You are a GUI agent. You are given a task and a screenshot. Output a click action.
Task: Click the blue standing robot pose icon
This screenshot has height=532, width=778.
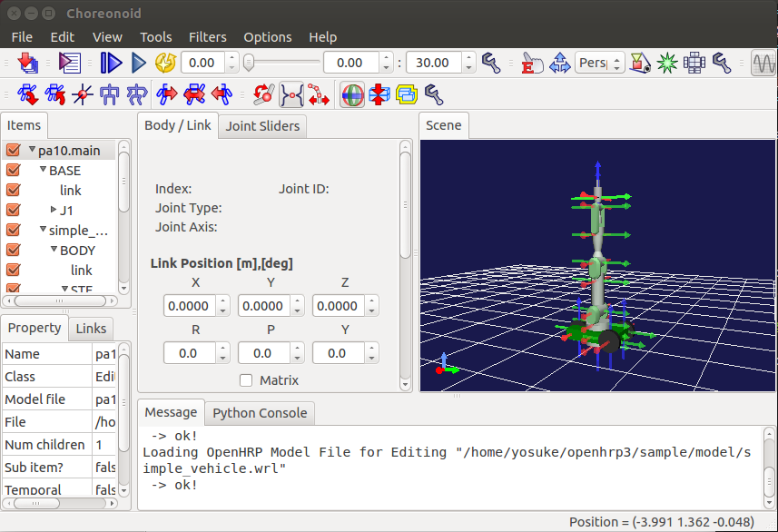click(x=110, y=94)
